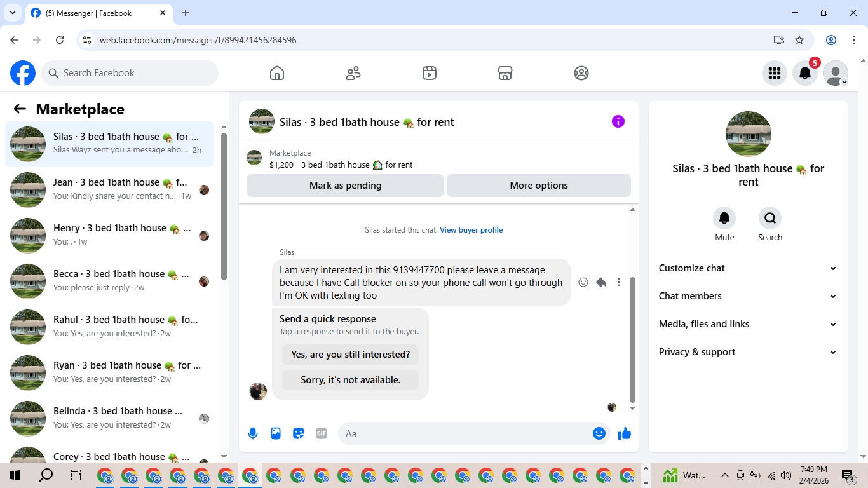The image size is (868, 488).
Task: Expand Media, files and links section
Action: click(x=748, y=324)
